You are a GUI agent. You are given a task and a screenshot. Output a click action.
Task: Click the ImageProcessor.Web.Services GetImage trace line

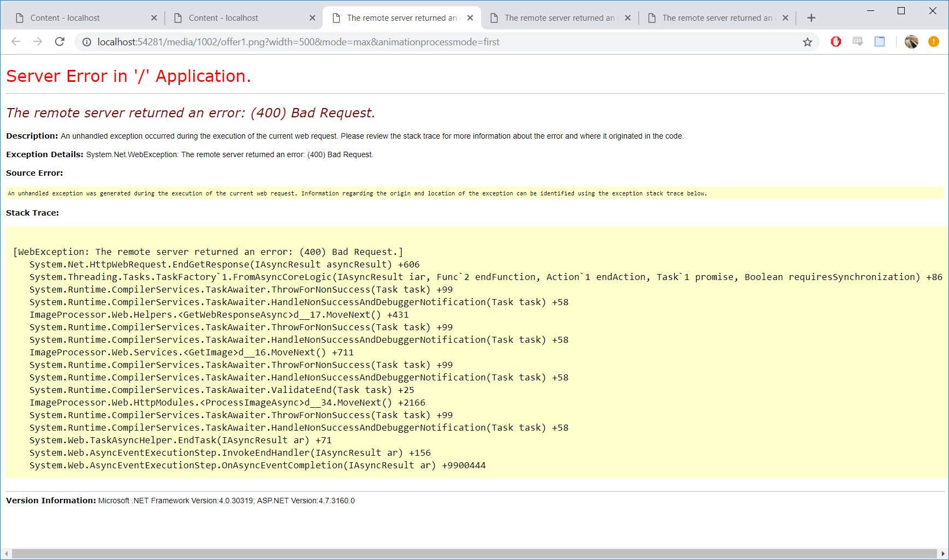pos(192,353)
